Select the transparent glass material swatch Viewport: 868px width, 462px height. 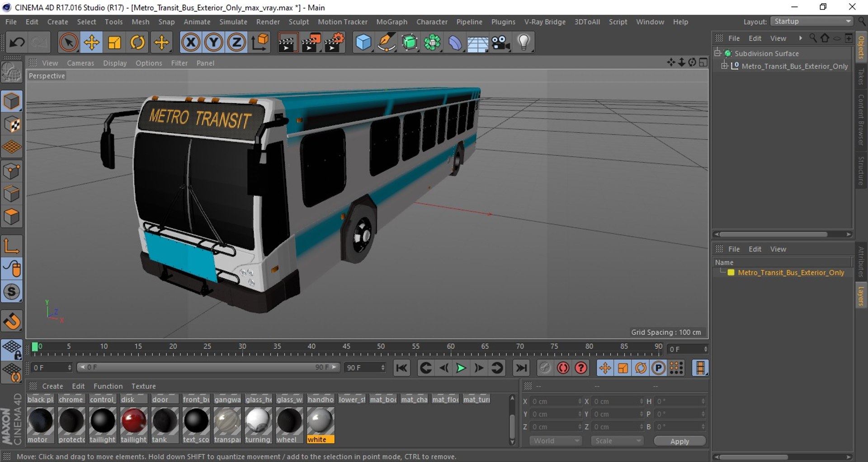[x=227, y=421]
